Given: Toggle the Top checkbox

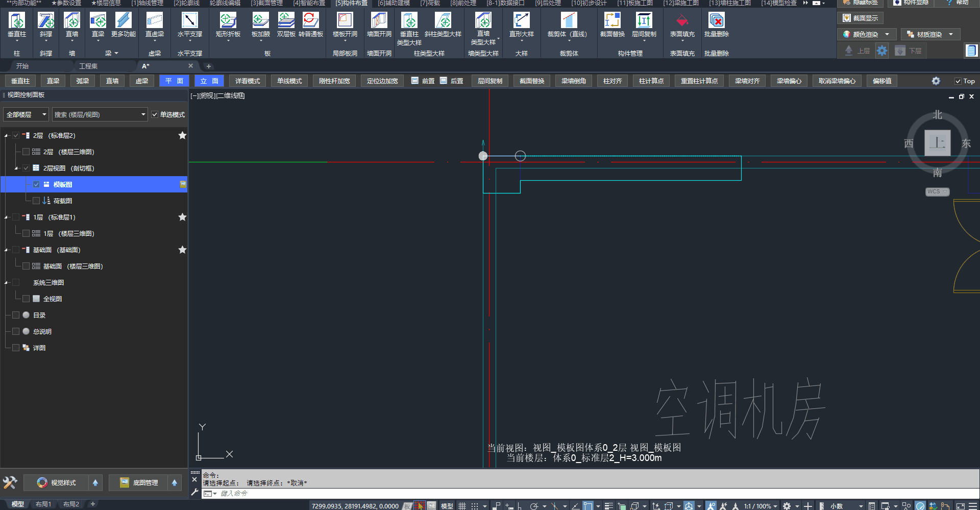Looking at the screenshot, I should click(958, 81).
